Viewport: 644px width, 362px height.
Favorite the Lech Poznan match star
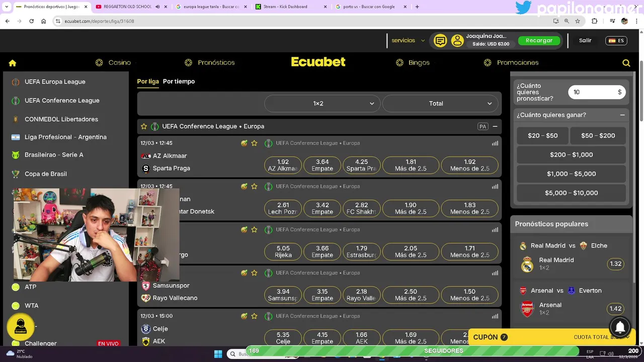click(254, 187)
